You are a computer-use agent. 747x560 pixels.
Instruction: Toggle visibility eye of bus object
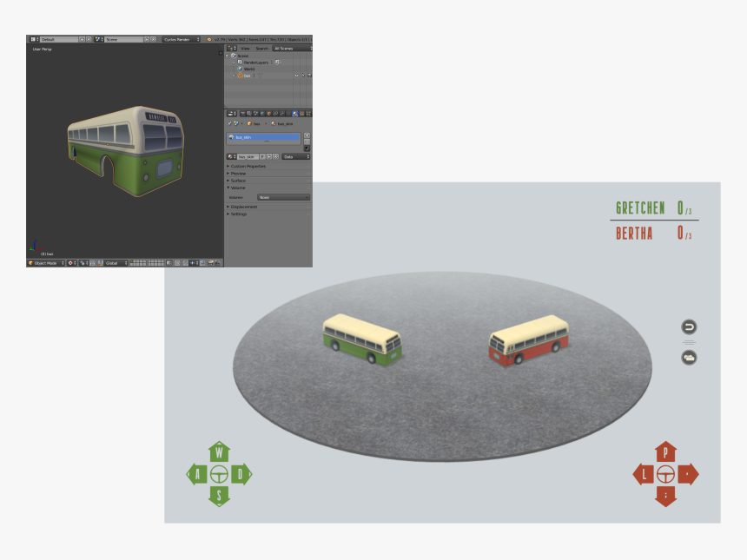[x=295, y=76]
